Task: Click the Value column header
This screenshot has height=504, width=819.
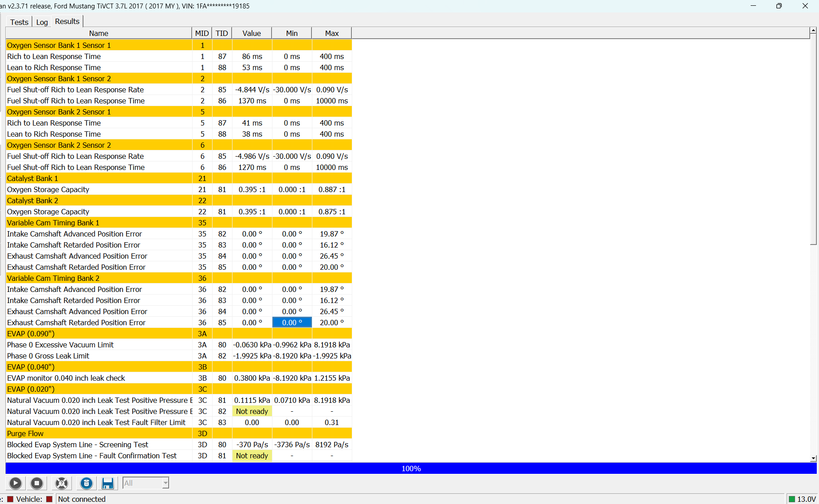Action: pyautogui.click(x=252, y=33)
